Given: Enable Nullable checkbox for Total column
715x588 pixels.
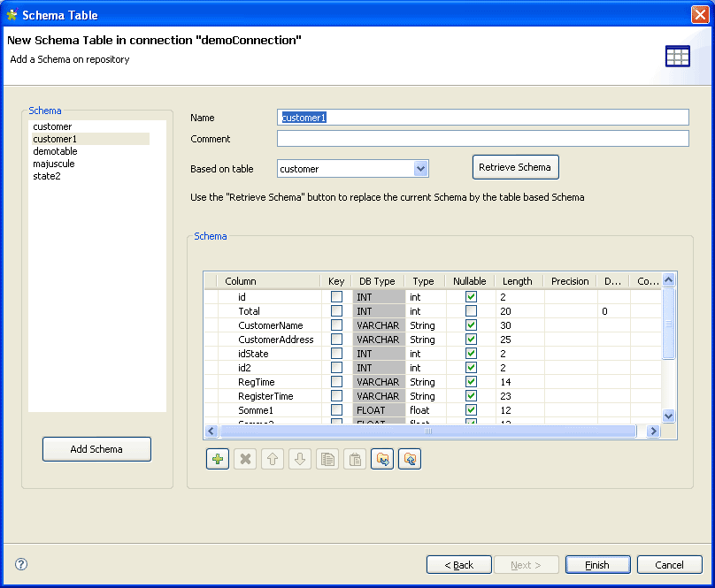Looking at the screenshot, I should [471, 311].
